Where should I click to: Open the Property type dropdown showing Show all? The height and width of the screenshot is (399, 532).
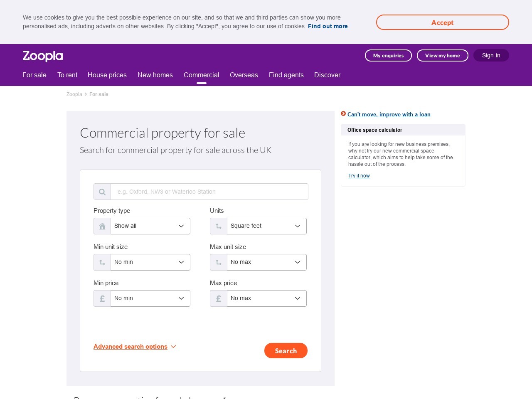pyautogui.click(x=150, y=226)
